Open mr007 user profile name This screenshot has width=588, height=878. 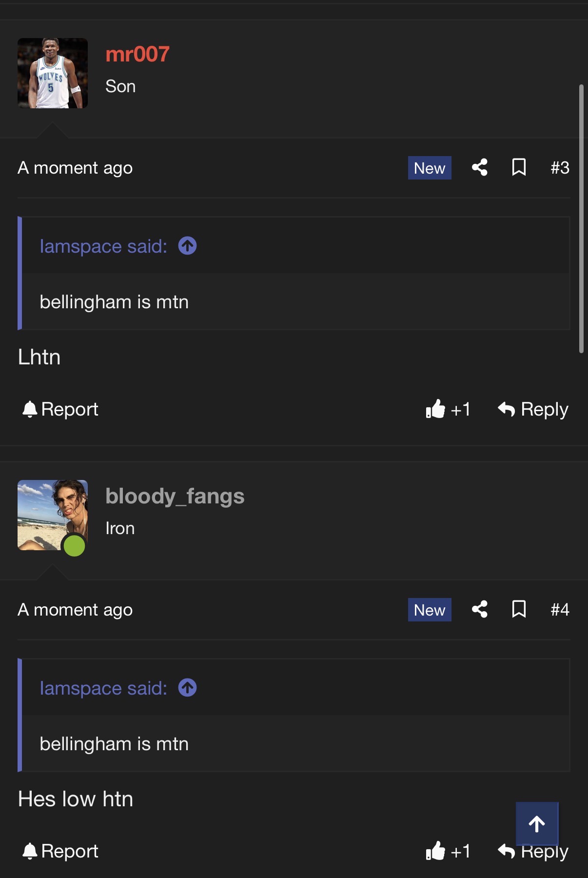[x=137, y=54]
